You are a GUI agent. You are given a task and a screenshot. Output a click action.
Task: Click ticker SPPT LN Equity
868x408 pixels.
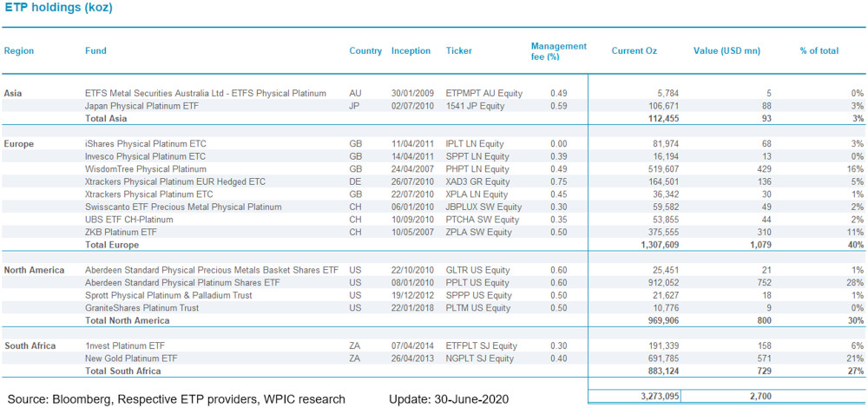pos(477,156)
